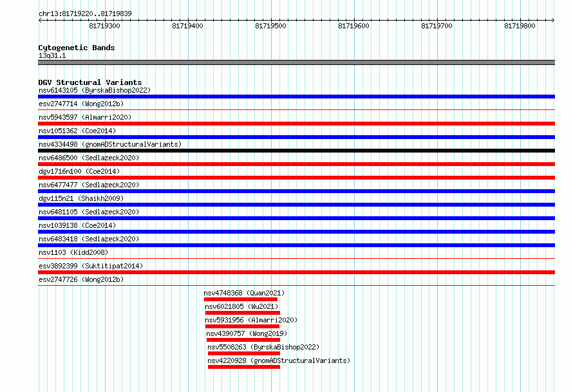Select the nsv6486500 (Sedlazeck2020) label
Image resolution: width=573 pixels, height=392 pixels.
point(89,158)
